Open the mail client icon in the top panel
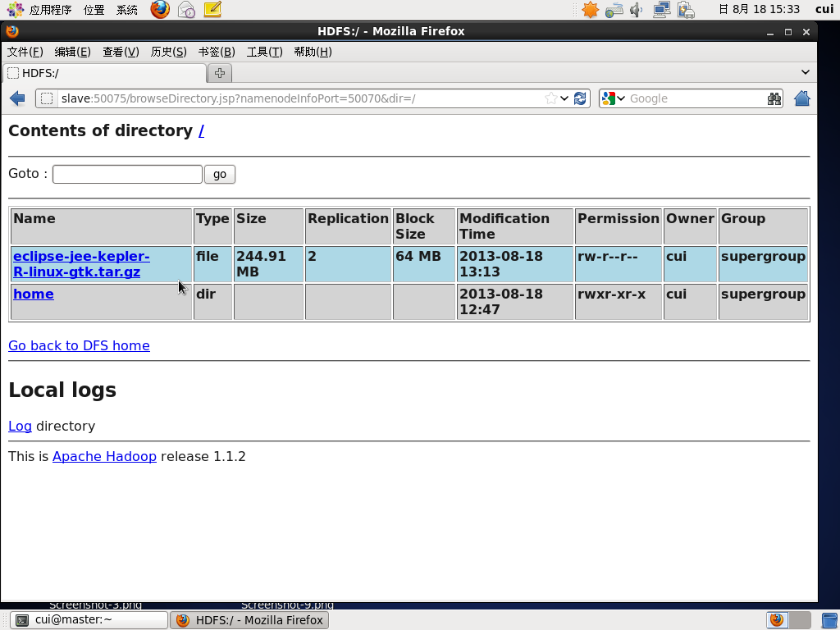 tap(186, 9)
